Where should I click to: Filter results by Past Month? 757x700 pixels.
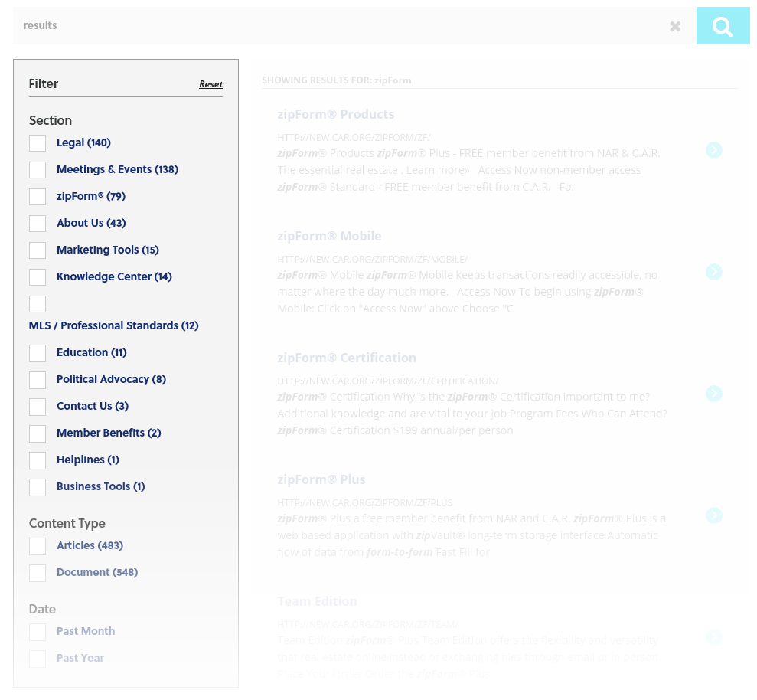[x=38, y=632]
